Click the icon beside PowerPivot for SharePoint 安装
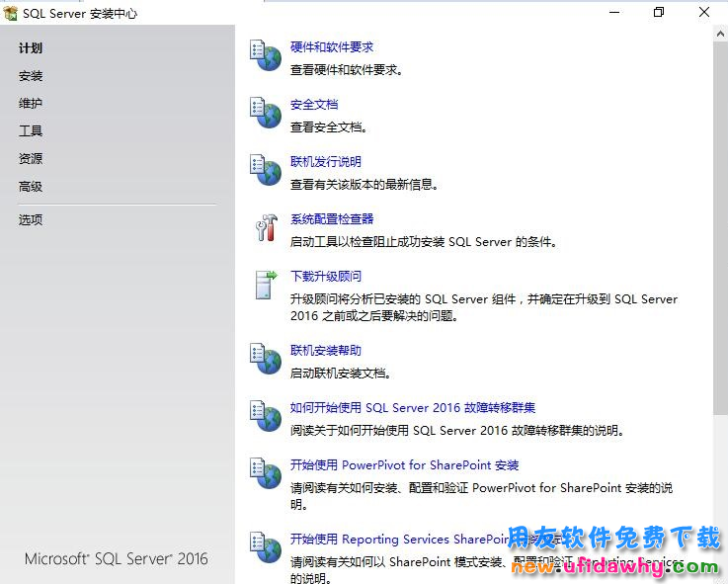 266,474
